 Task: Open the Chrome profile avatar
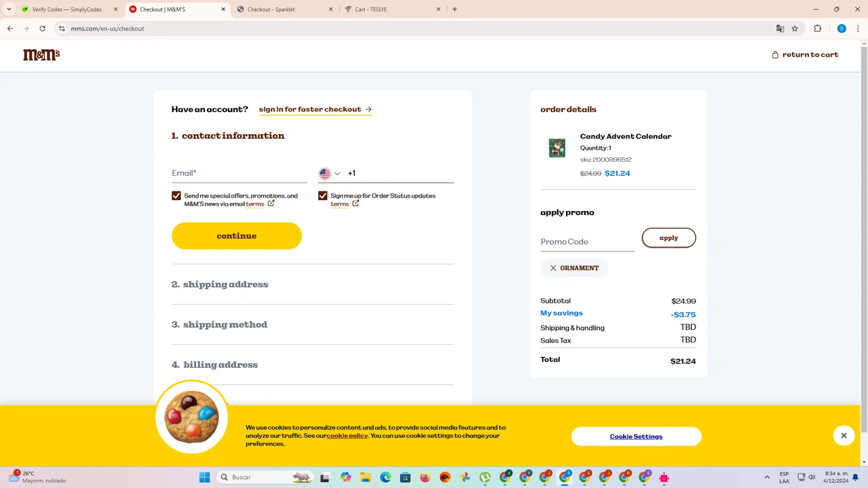pos(841,28)
